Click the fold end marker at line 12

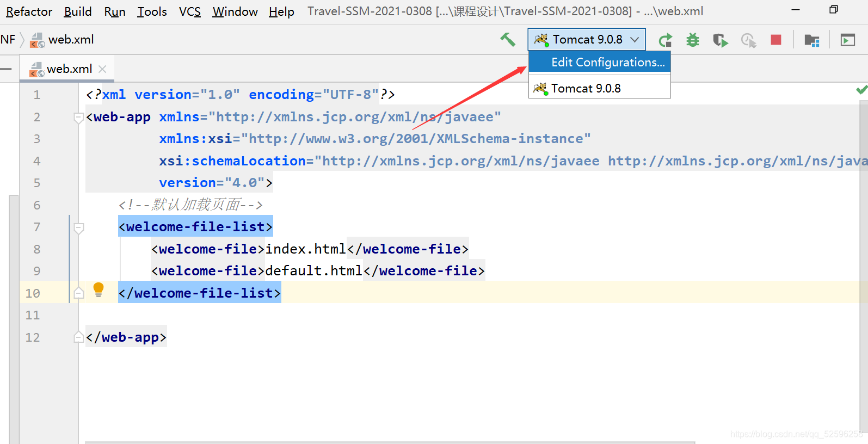click(x=78, y=337)
